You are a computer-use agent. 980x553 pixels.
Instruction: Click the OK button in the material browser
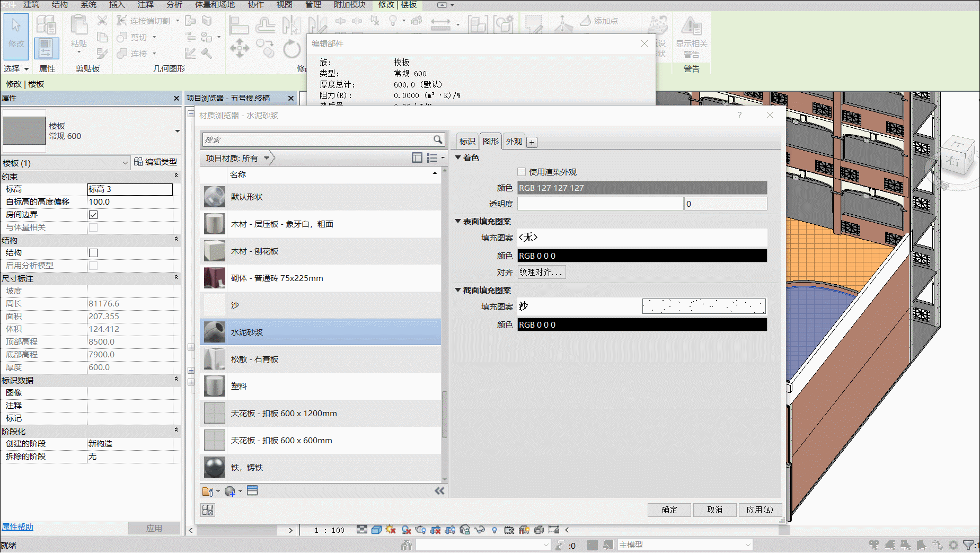pyautogui.click(x=669, y=510)
